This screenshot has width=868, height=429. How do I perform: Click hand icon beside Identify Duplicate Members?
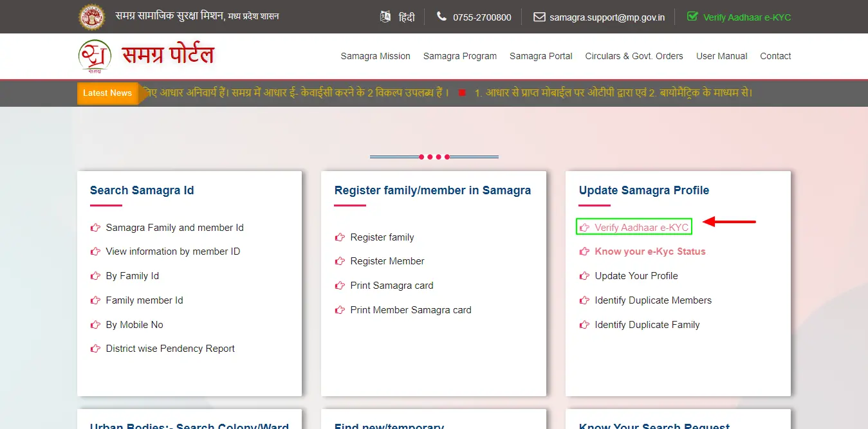584,300
